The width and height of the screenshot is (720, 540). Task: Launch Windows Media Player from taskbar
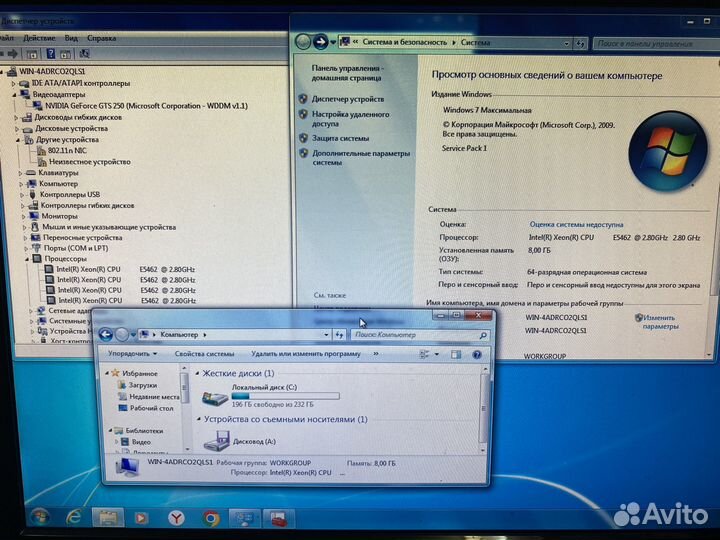point(141,518)
